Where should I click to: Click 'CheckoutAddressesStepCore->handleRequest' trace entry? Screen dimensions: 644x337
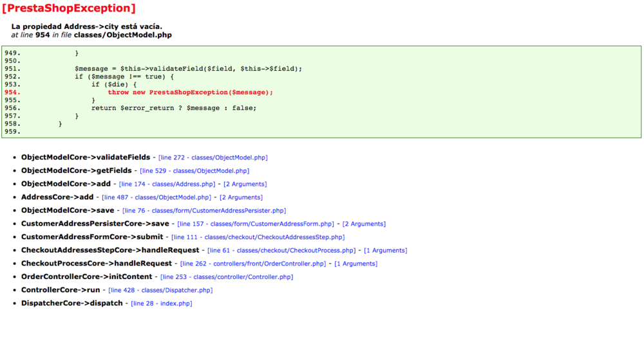(x=110, y=250)
